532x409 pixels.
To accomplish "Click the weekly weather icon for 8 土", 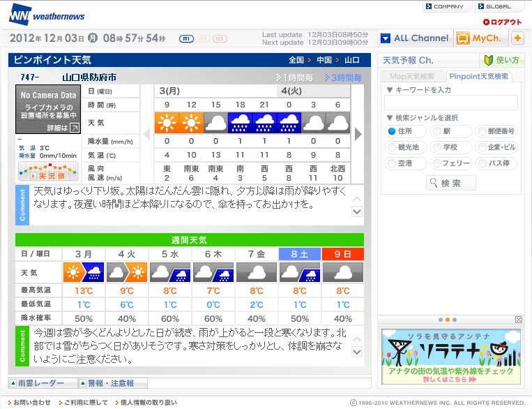I will [300, 272].
